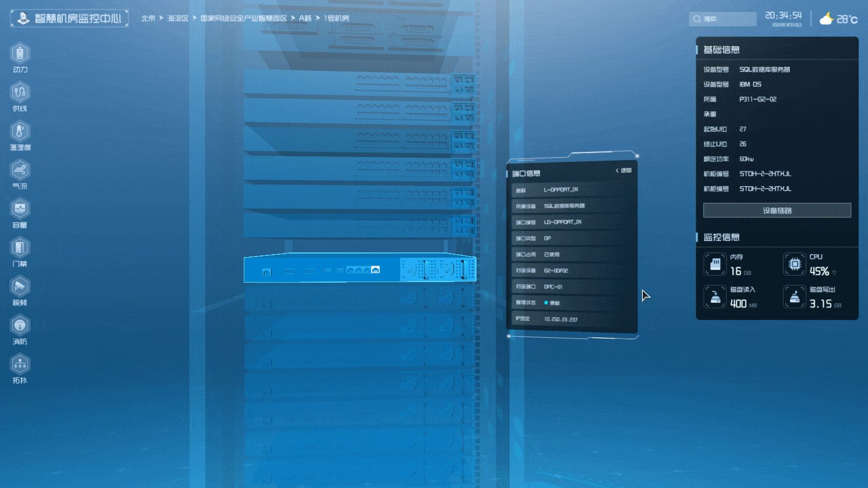Click port number LO-OPPORT_04
The width and height of the screenshot is (868, 488).
(563, 222)
